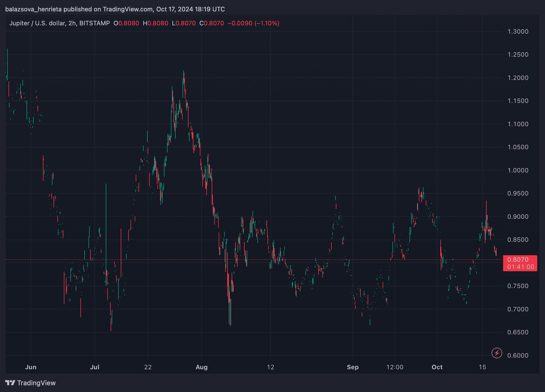Click the low value L0.8070
The width and height of the screenshot is (545, 392).
pos(184,23)
